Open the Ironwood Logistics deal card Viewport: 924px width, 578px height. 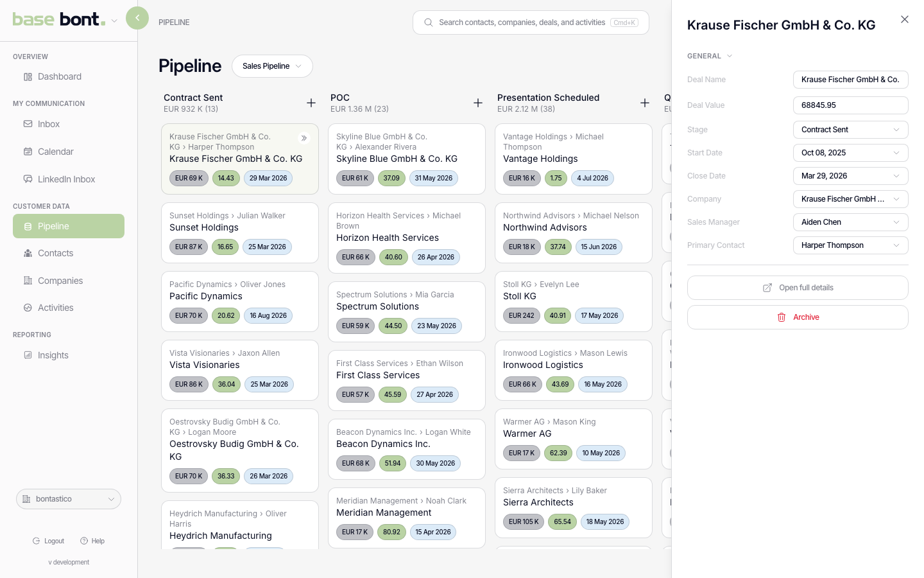[574, 370]
